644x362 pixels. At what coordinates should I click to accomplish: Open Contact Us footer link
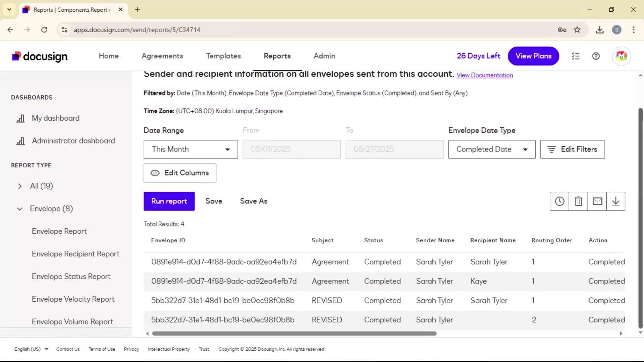point(68,349)
